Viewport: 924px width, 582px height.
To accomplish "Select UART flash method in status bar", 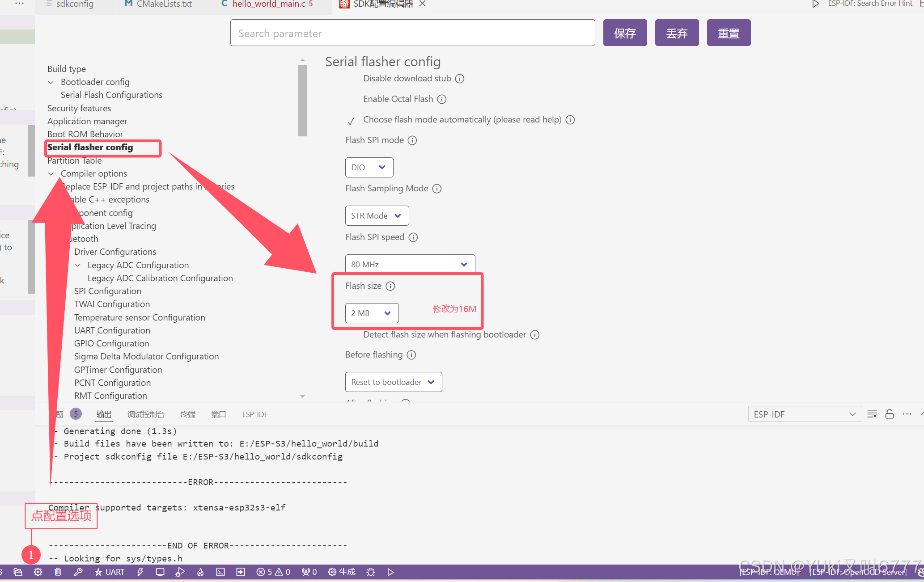I will pyautogui.click(x=110, y=572).
